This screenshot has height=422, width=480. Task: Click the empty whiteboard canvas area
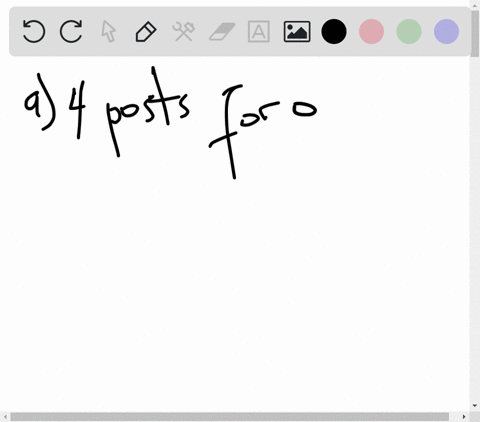point(233,283)
